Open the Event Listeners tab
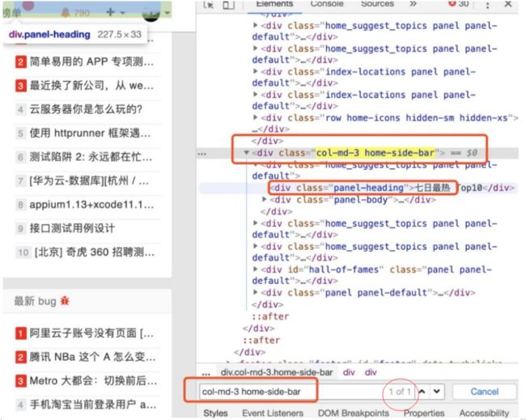The image size is (526, 420). coord(273,413)
